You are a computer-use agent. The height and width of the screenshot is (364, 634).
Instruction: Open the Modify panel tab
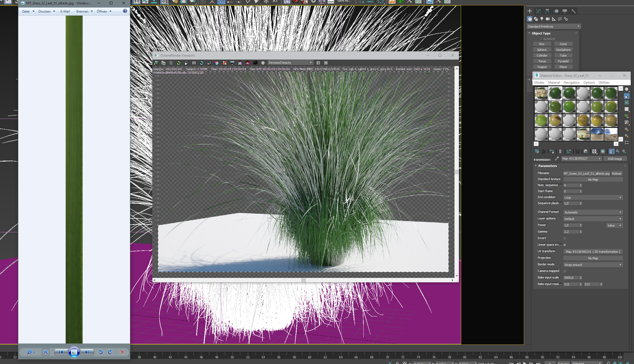tap(539, 11)
